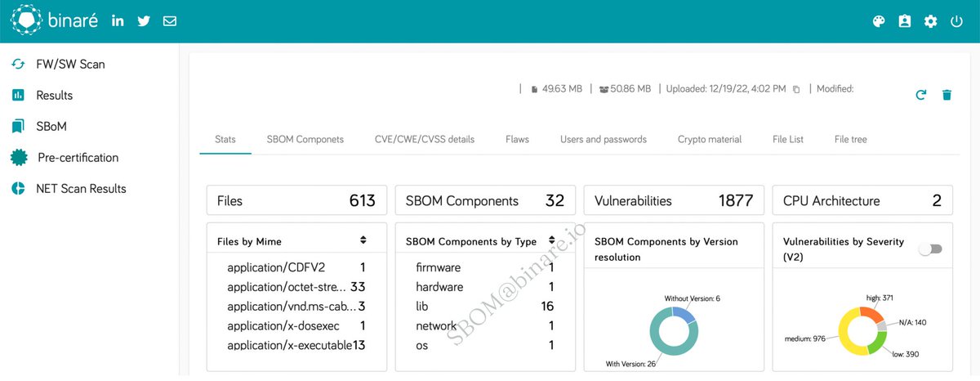Image resolution: width=980 pixels, height=381 pixels.
Task: Click the Pre-certification badge icon
Action: point(18,157)
